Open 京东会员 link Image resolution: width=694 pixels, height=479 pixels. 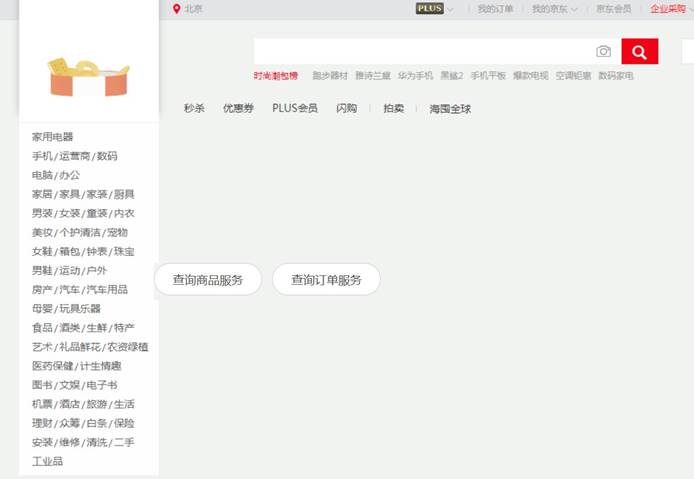pos(613,9)
